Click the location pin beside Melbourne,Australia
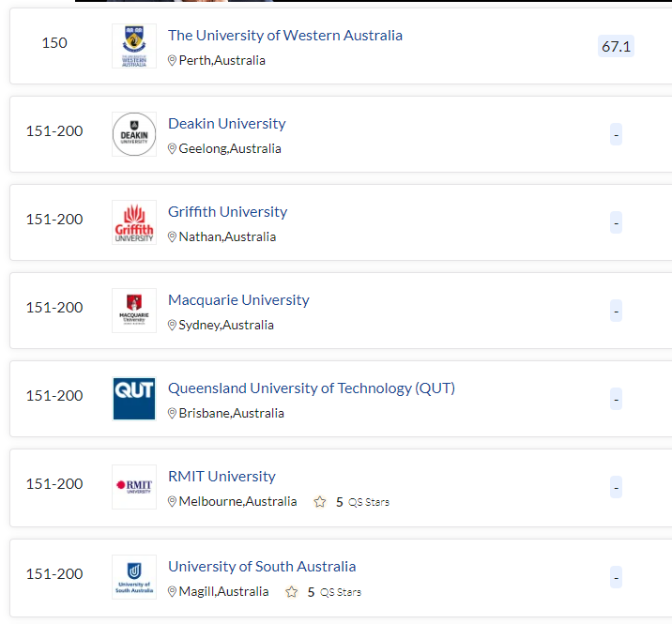Screen dimensions: 672x624 (x=172, y=501)
